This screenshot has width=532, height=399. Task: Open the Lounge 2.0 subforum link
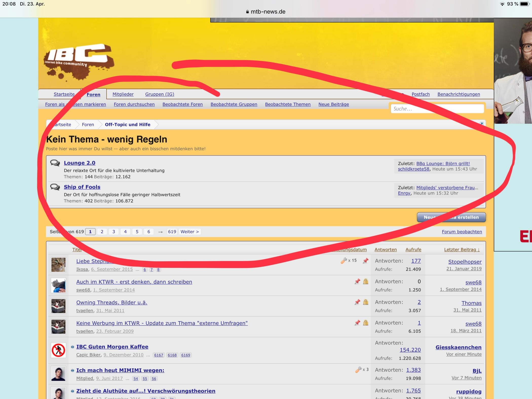click(x=80, y=163)
